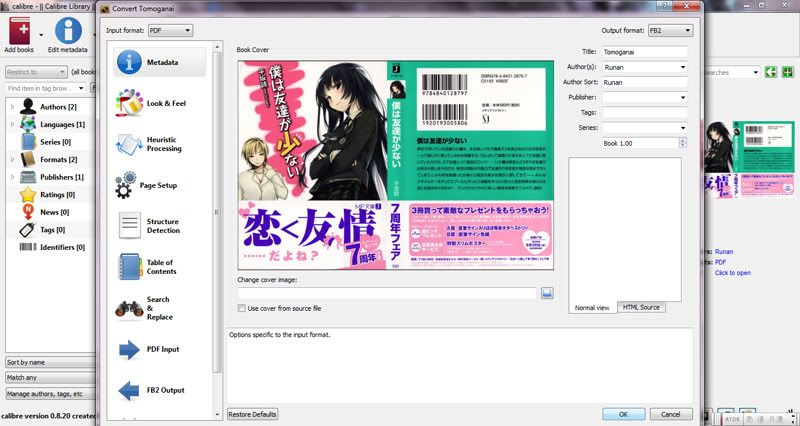The width and height of the screenshot is (800, 426).
Task: Open the Add books dropdown arrow
Action: tap(41, 35)
